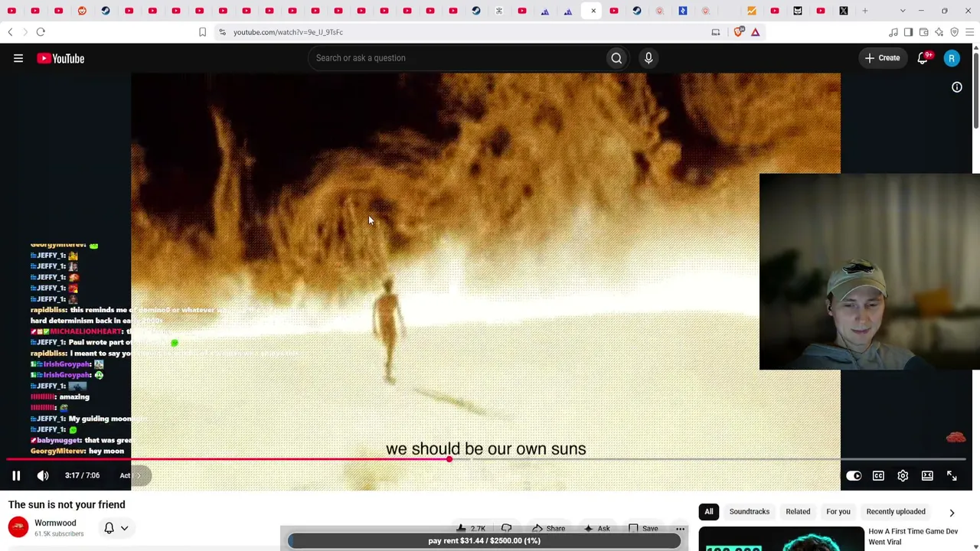Expand the chapter chevron beside the timestamp
Image resolution: width=980 pixels, height=551 pixels.
click(x=138, y=476)
